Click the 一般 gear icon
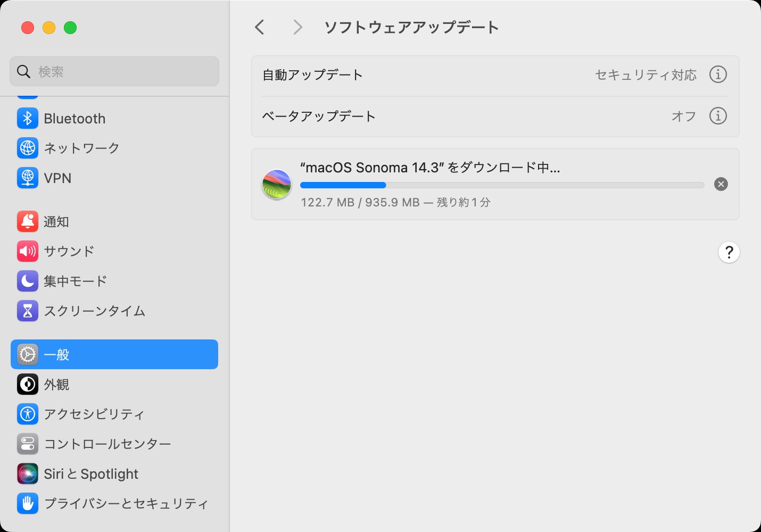The image size is (761, 532). (x=28, y=354)
